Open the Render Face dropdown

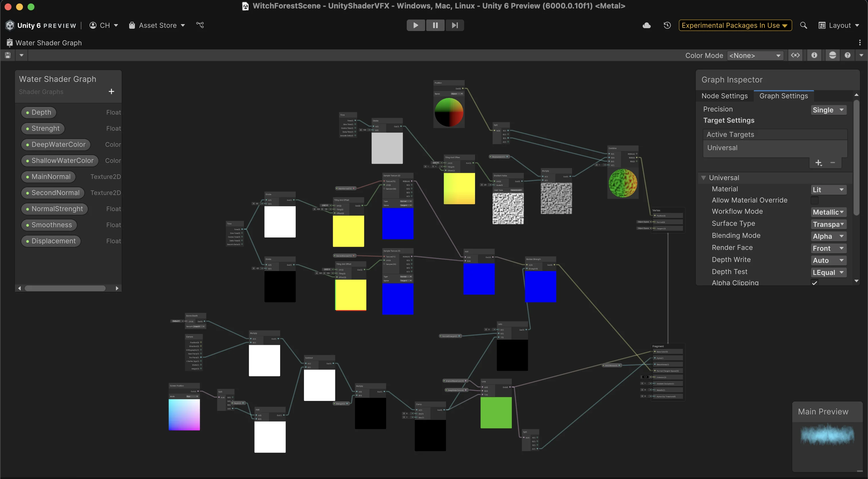click(x=828, y=248)
